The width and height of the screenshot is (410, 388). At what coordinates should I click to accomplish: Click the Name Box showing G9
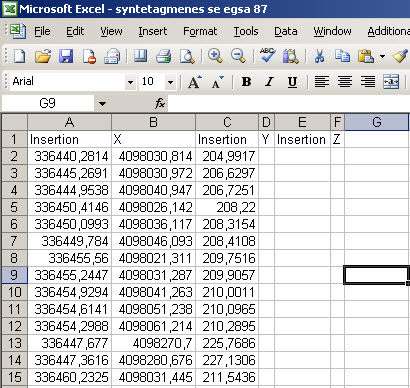(47, 104)
